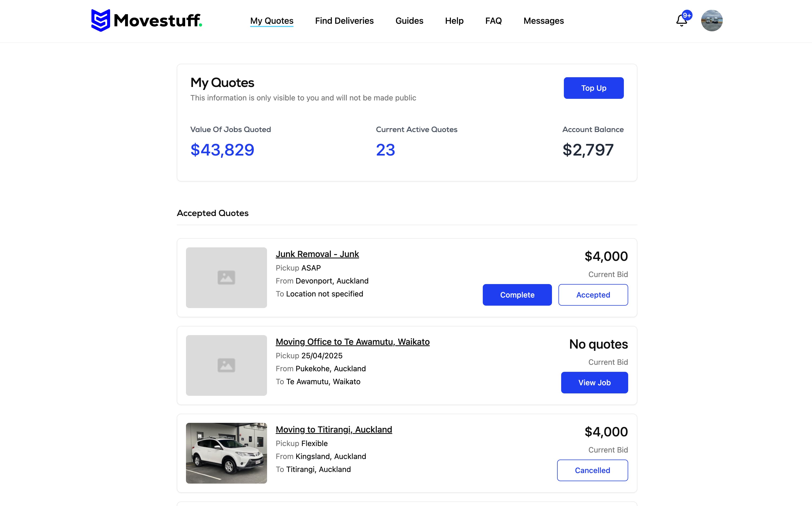Go to My Quotes tab
The width and height of the screenshot is (812, 506).
272,21
